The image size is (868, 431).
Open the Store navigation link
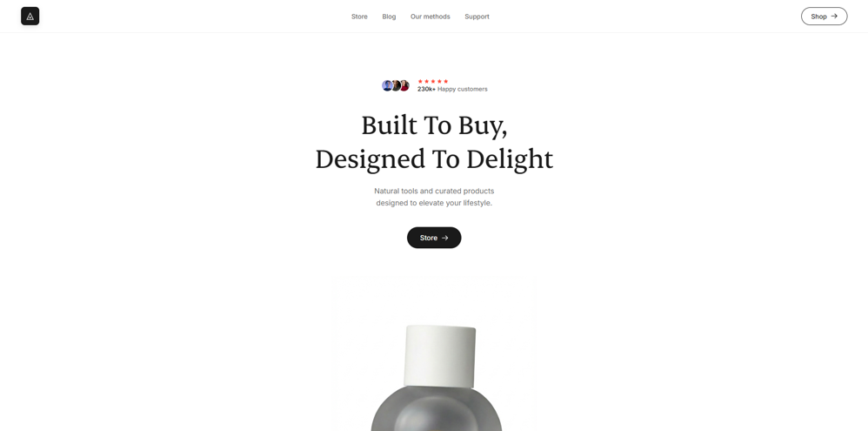[x=359, y=17]
